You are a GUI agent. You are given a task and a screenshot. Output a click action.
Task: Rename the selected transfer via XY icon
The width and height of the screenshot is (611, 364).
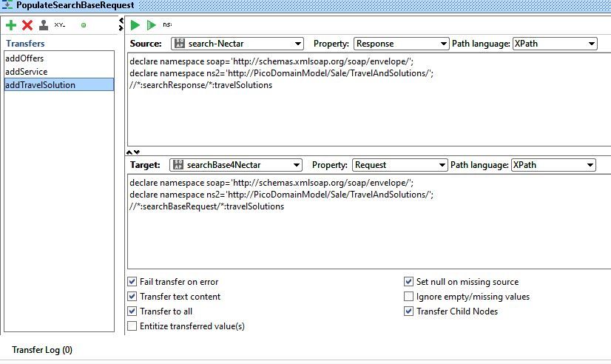[60, 25]
